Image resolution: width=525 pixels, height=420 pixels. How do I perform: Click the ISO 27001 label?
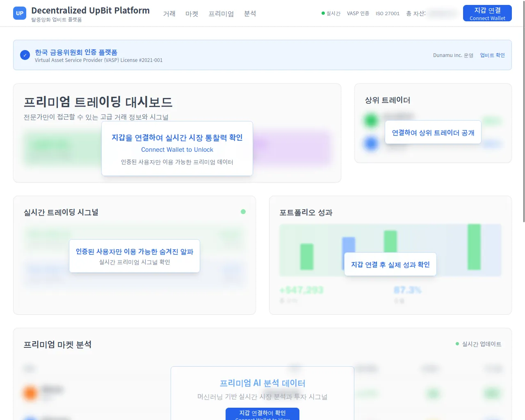388,14
